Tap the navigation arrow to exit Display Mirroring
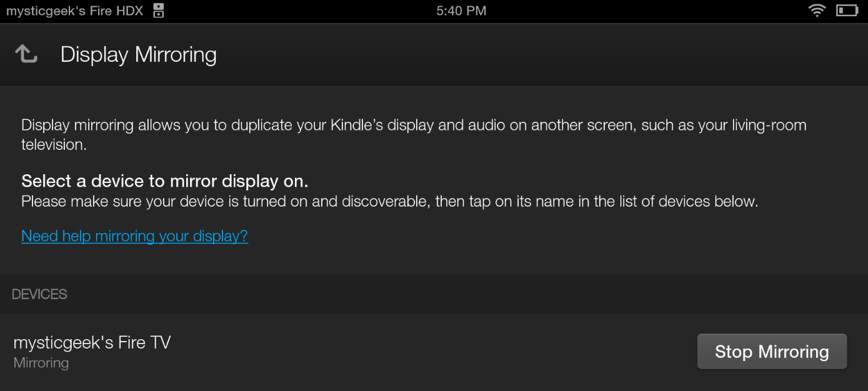 click(26, 53)
